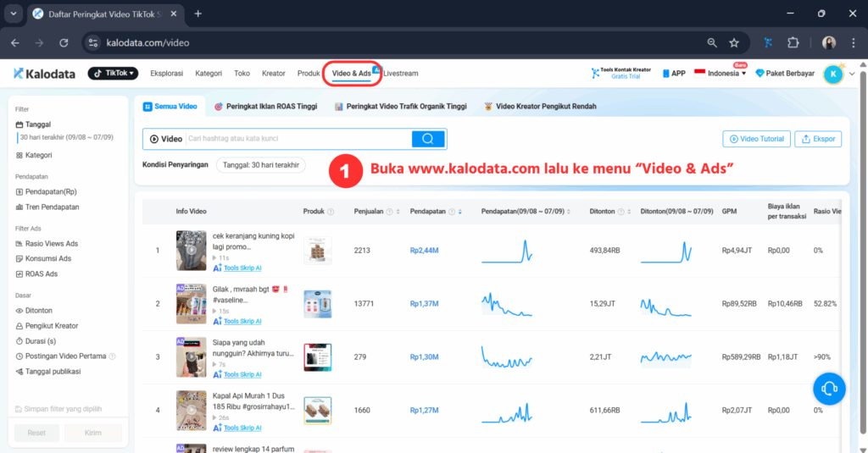
Task: Go to the Video & Ads menu
Action: point(352,74)
